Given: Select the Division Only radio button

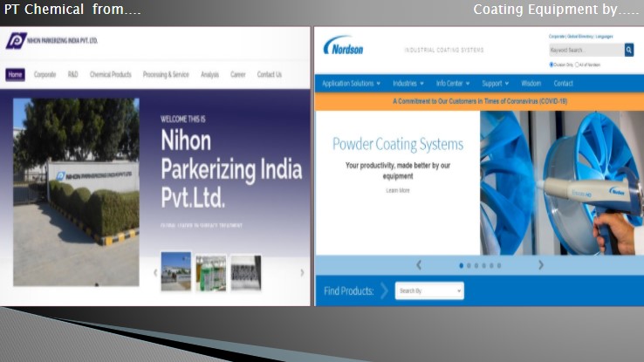Looking at the screenshot, I should point(552,65).
